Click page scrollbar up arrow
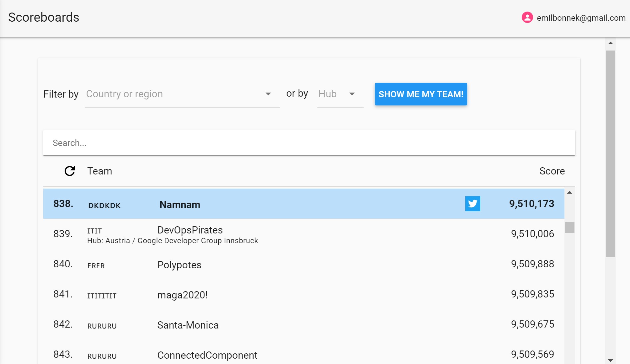This screenshot has height=364, width=630. point(610,43)
